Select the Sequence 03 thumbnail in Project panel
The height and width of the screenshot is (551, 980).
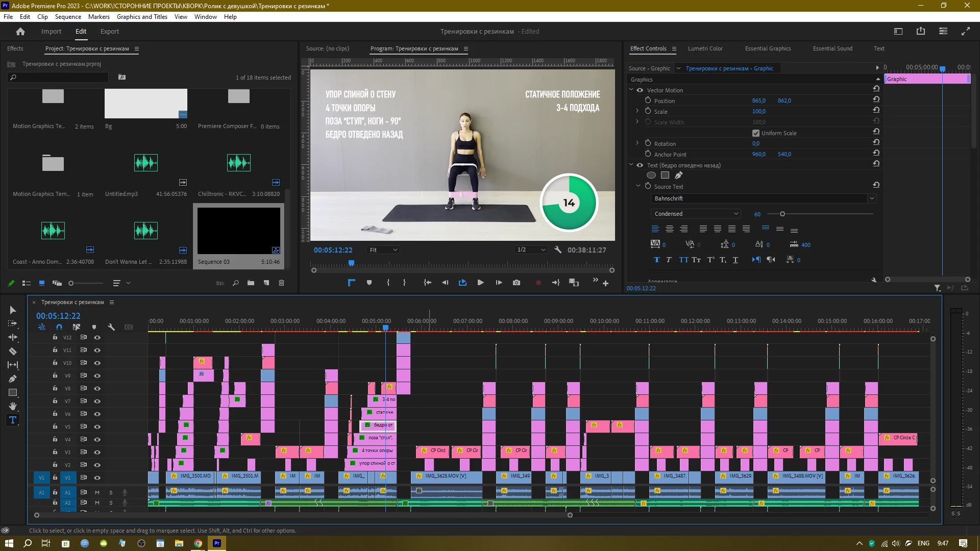click(238, 231)
